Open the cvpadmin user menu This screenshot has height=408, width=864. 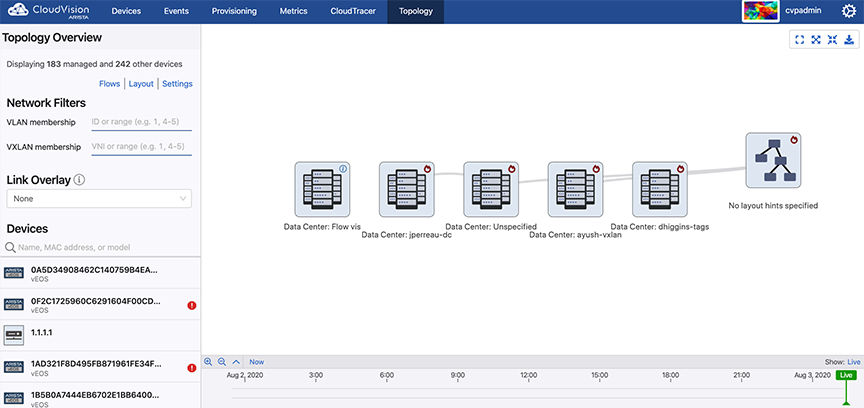coord(803,11)
